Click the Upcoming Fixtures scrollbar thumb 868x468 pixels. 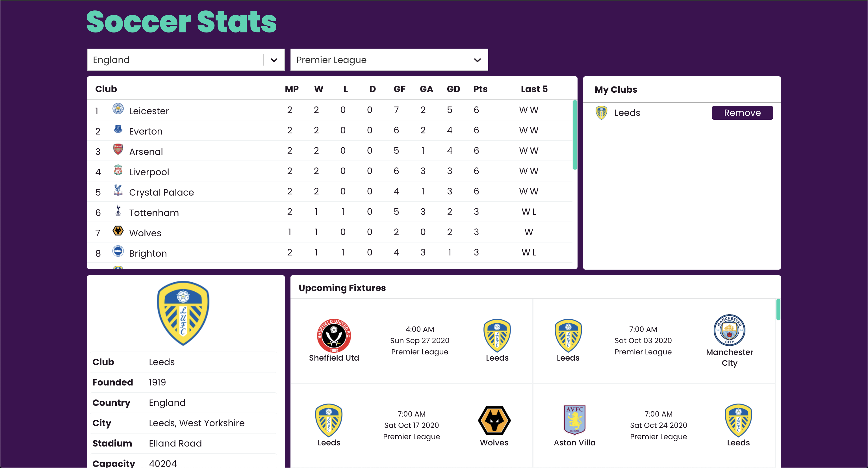click(x=778, y=309)
